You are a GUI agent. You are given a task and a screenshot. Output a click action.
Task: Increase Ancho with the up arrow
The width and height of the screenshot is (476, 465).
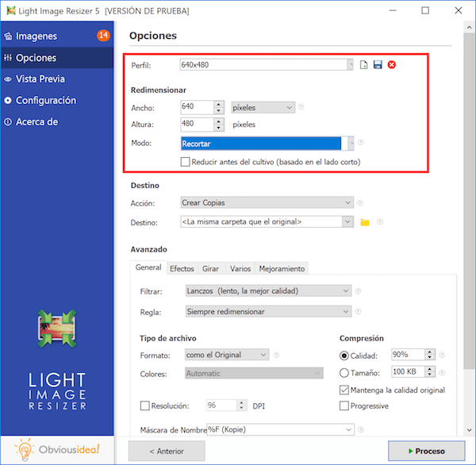219,104
